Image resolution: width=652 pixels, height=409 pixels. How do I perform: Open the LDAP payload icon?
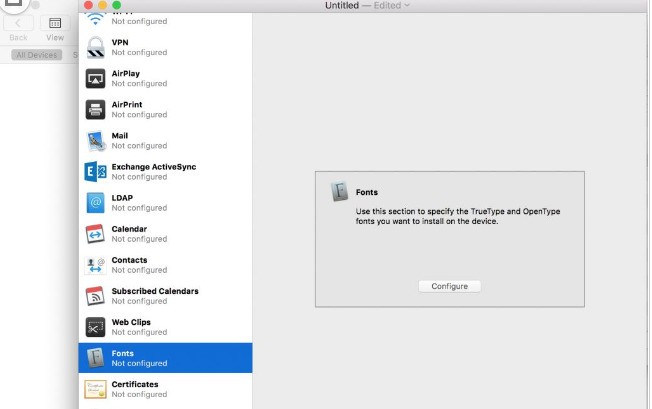point(96,203)
